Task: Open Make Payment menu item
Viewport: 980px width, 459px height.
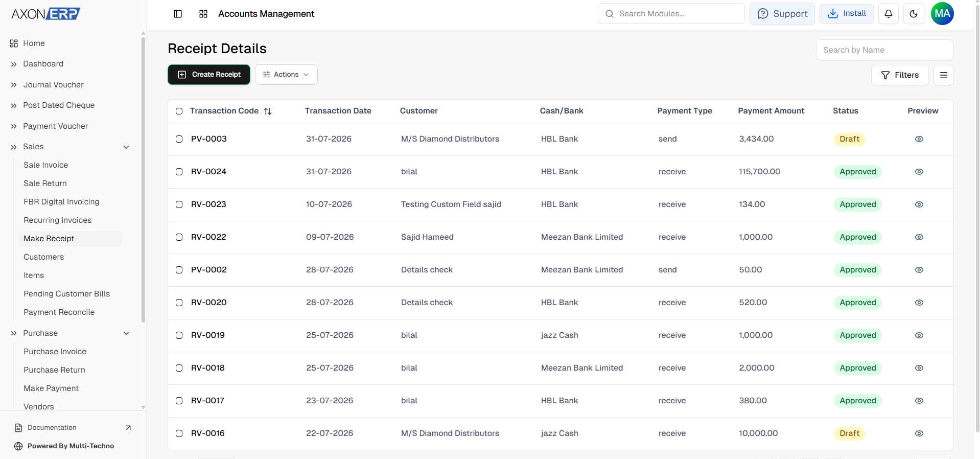Action: [x=51, y=388]
